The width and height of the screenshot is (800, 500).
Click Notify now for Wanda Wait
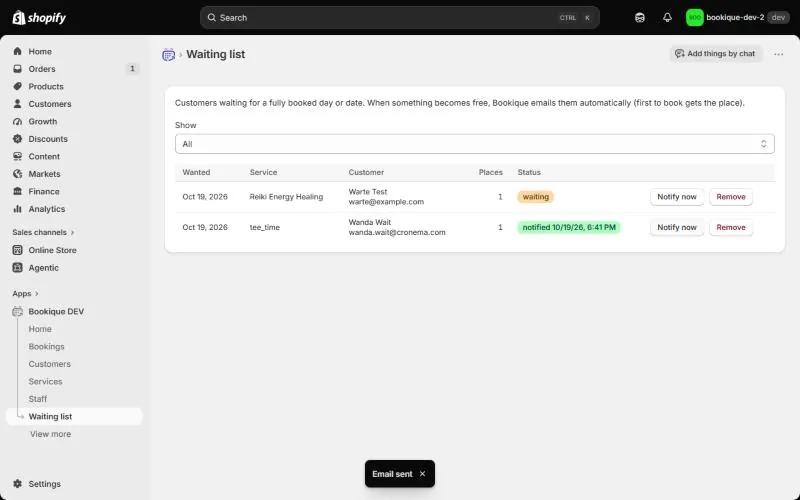[677, 228]
